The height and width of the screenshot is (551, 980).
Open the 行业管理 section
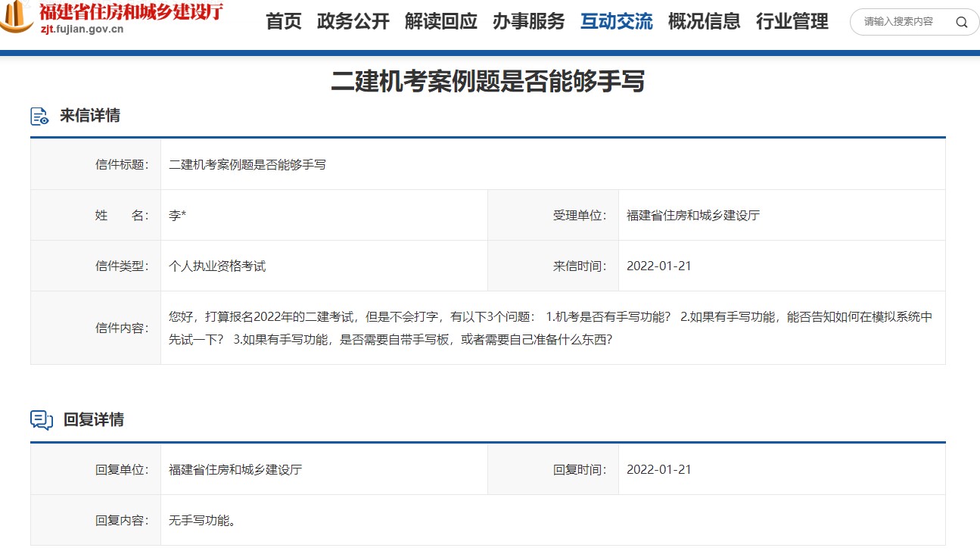[792, 22]
